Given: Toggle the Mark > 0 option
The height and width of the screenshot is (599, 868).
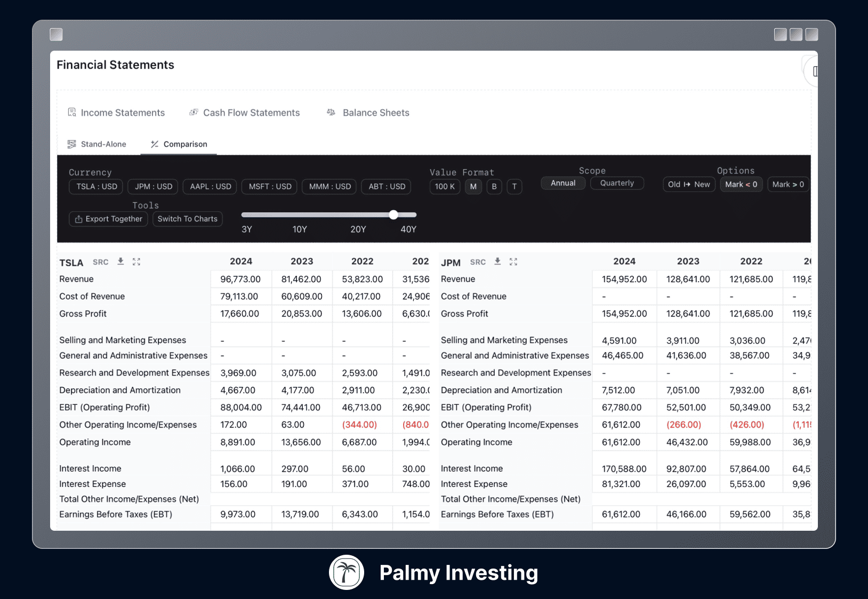Looking at the screenshot, I should point(788,185).
